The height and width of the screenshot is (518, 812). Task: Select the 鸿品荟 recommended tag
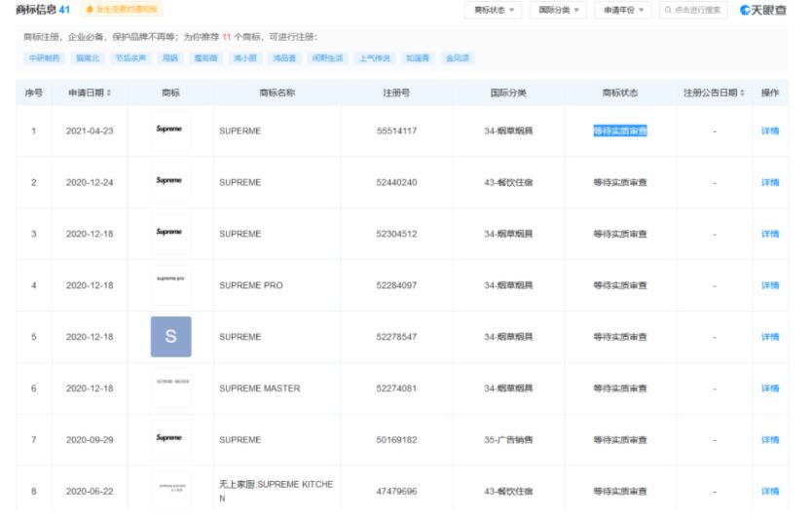click(284, 58)
